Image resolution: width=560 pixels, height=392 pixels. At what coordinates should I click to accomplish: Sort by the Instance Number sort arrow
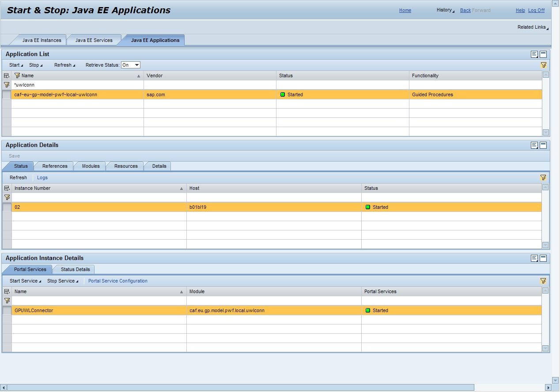coord(182,188)
